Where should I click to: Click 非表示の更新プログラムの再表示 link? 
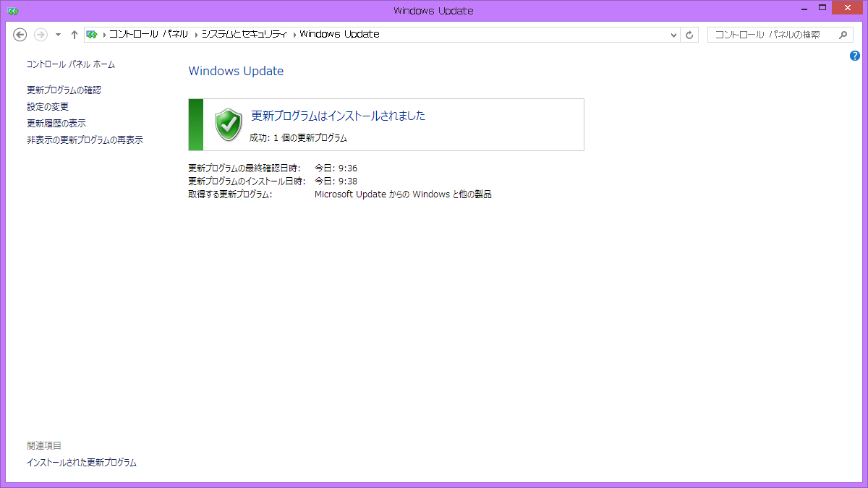click(x=85, y=140)
